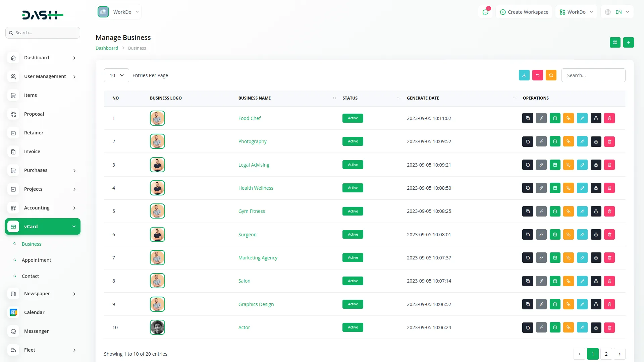Open the Invoice sidebar item
This screenshot has width=644, height=362.
click(x=32, y=152)
